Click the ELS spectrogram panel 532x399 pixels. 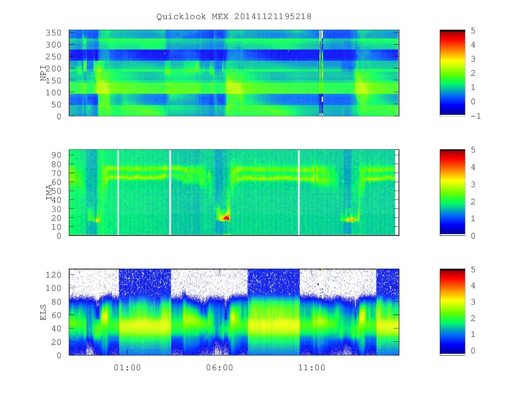234,312
